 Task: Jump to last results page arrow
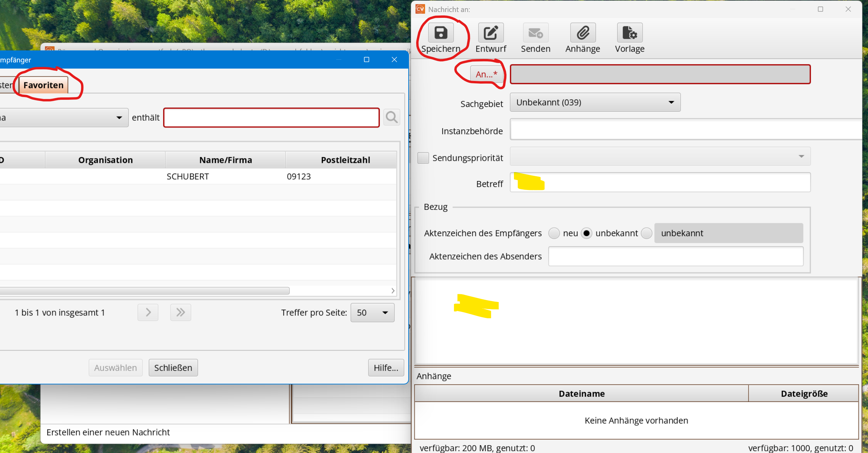[x=180, y=312]
